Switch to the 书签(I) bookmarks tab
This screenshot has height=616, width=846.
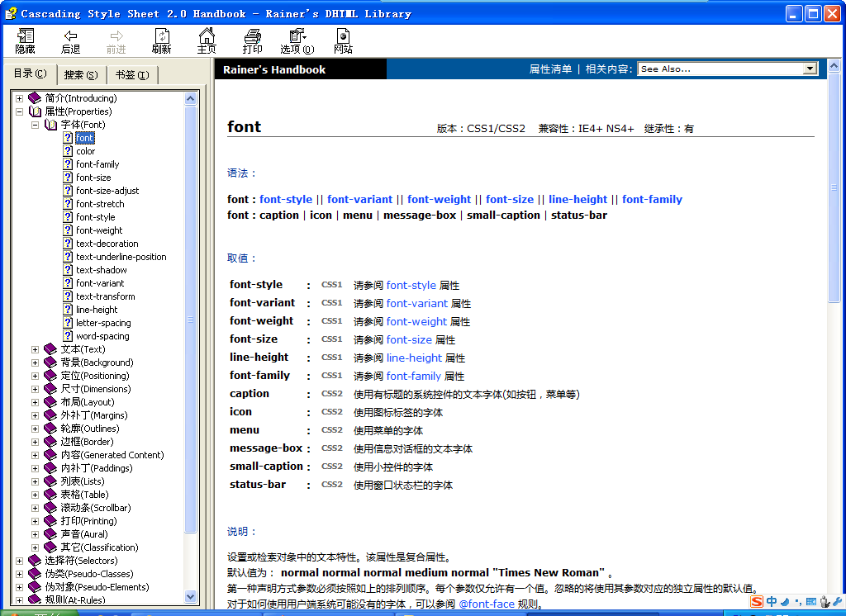pyautogui.click(x=132, y=75)
